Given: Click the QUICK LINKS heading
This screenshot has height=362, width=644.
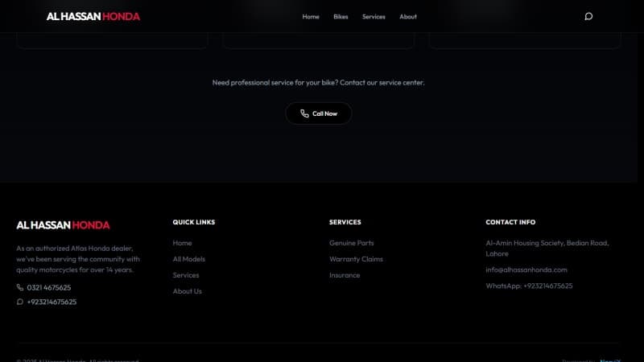Looking at the screenshot, I should [x=193, y=222].
